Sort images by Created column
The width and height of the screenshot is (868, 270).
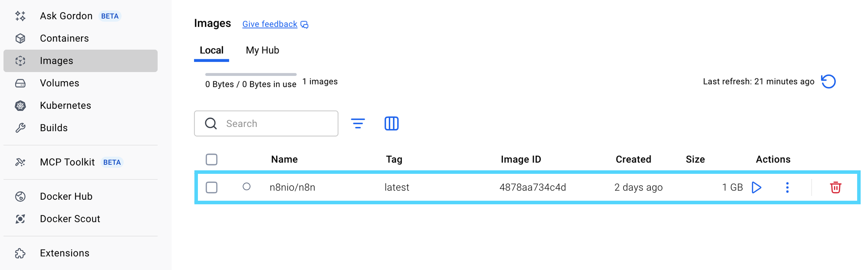633,159
